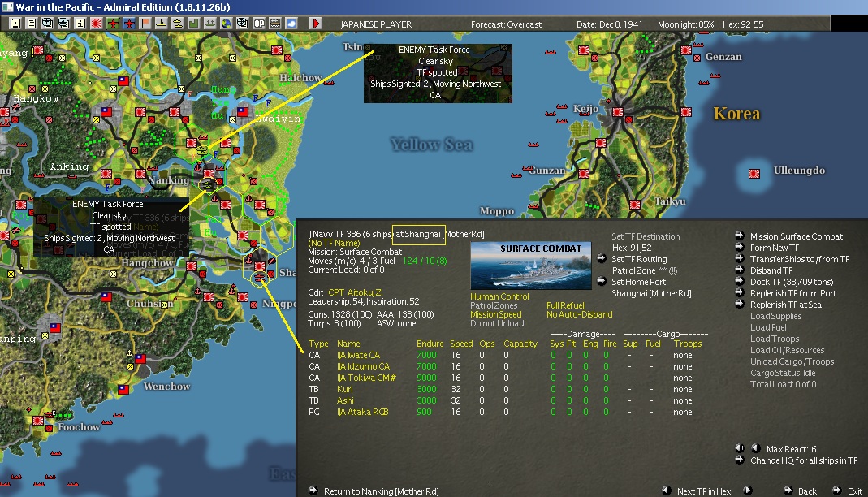Viewport: 868px width, 497px height.
Task: Click the double yellow ship task force icon
Action: (178, 24)
